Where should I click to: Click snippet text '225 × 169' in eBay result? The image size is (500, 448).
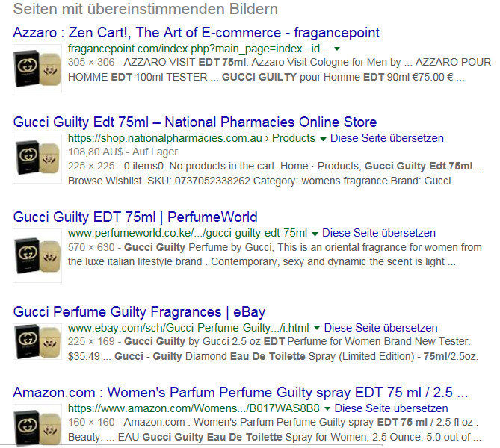click(x=91, y=341)
